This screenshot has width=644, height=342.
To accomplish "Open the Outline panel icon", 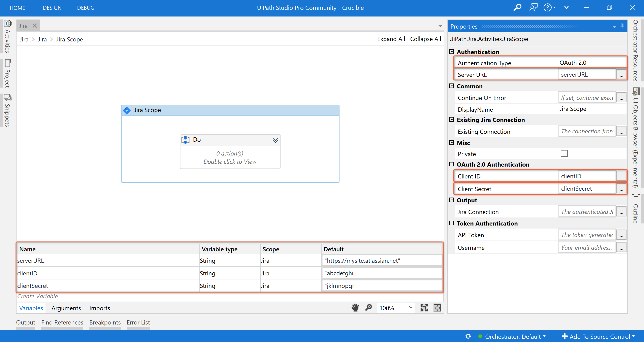I will coord(636,198).
